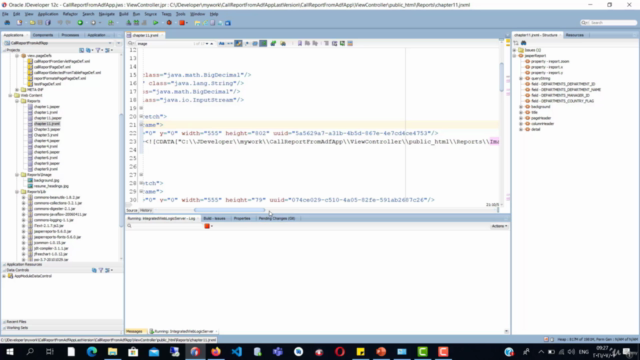Open the Opera browser taskbar icon
The width and height of the screenshot is (640, 360).
(x=340, y=351)
